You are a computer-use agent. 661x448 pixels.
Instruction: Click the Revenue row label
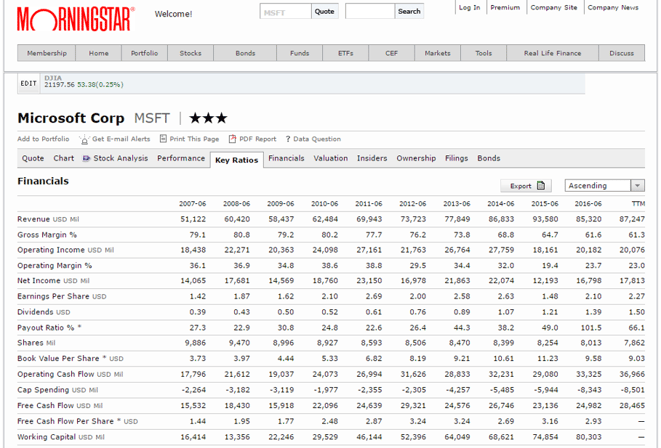pyautogui.click(x=48, y=219)
